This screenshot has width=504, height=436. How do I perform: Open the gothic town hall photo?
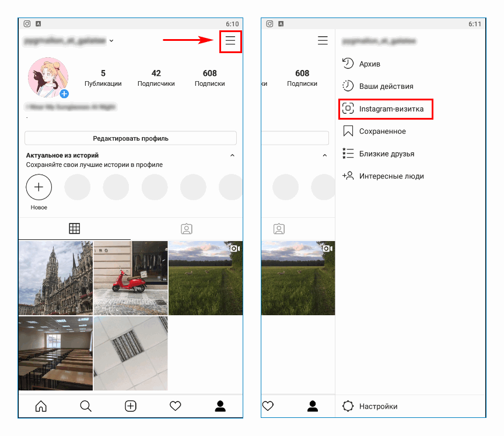(x=55, y=278)
